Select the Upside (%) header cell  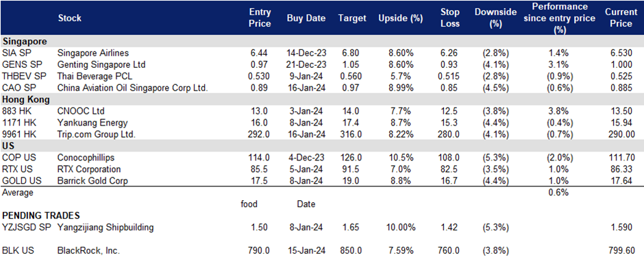395,19
